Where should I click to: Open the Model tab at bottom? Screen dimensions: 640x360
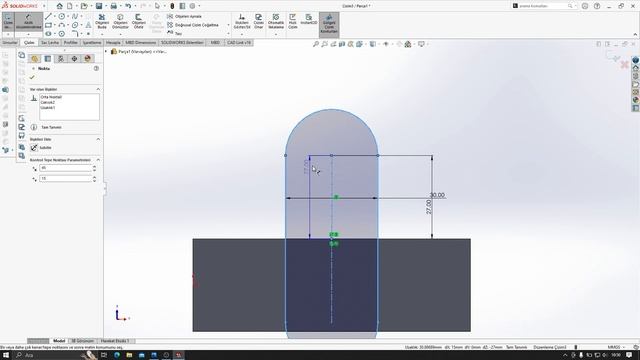[x=59, y=340]
